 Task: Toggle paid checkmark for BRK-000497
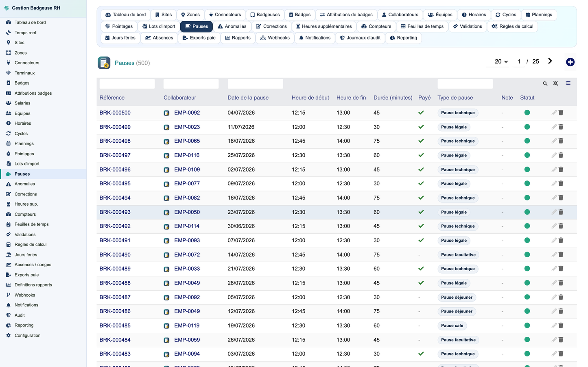pyautogui.click(x=421, y=155)
